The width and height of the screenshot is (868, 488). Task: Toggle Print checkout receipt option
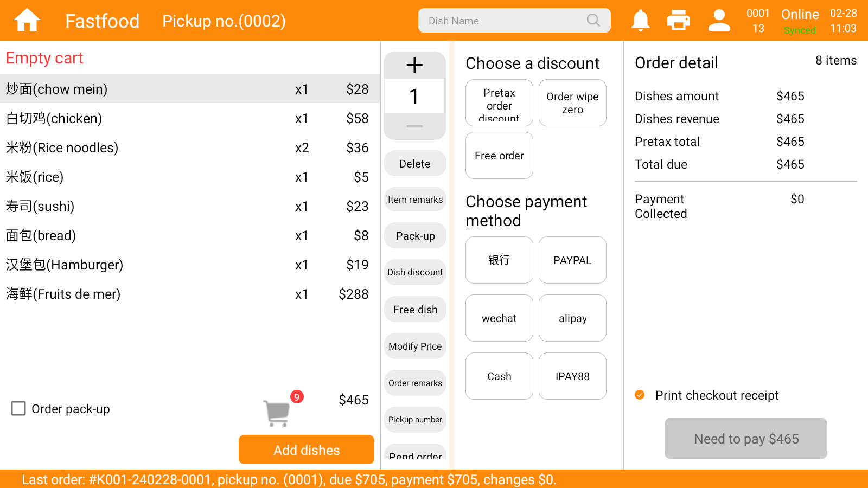640,395
